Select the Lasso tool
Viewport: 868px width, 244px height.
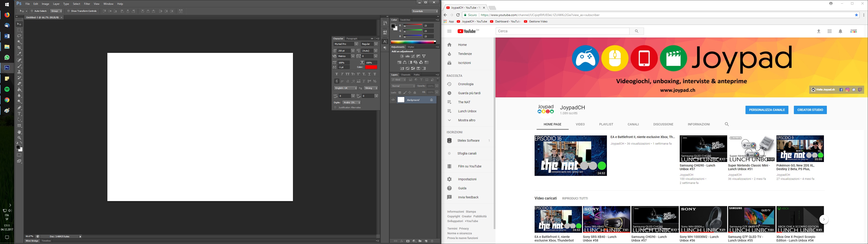click(x=19, y=36)
